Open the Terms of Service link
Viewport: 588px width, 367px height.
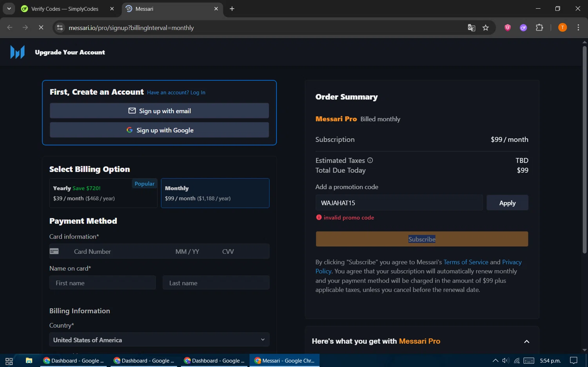click(x=466, y=262)
